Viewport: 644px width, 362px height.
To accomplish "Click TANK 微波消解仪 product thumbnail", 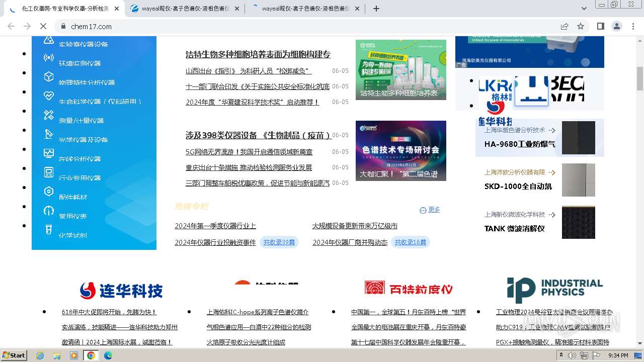I will [x=579, y=222].
